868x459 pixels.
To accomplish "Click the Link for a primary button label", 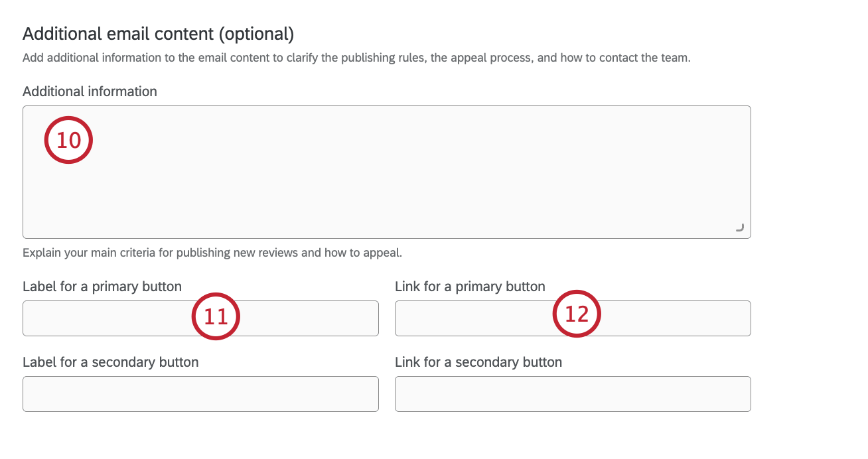I will click(470, 286).
